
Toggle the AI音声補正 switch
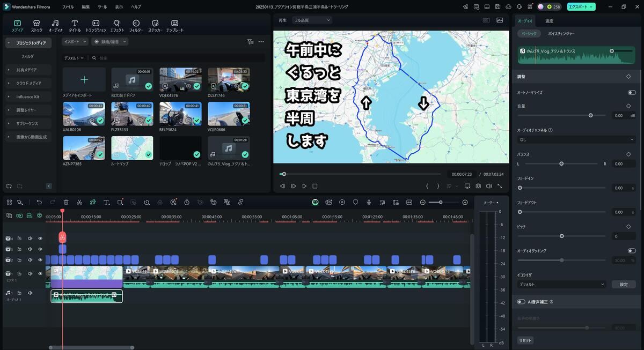(x=521, y=302)
